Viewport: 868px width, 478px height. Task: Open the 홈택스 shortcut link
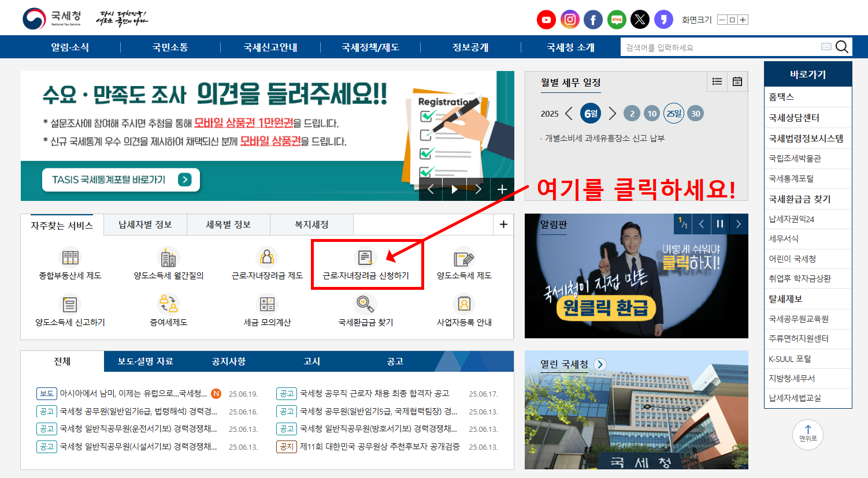[x=808, y=96]
